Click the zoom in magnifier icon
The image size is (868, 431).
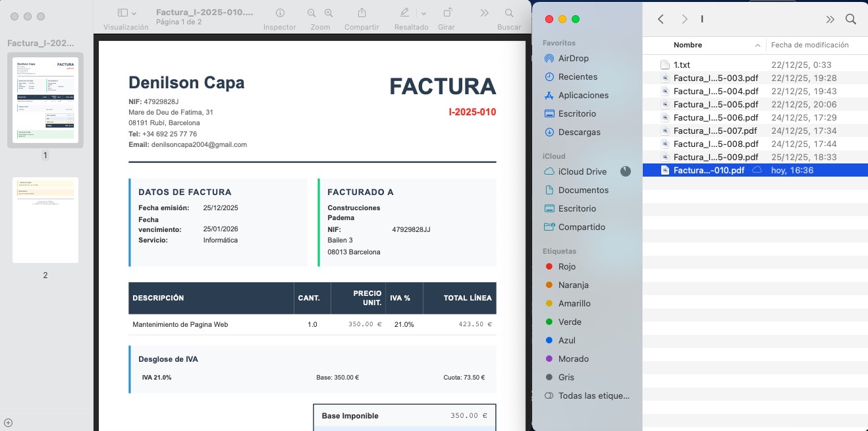(329, 13)
